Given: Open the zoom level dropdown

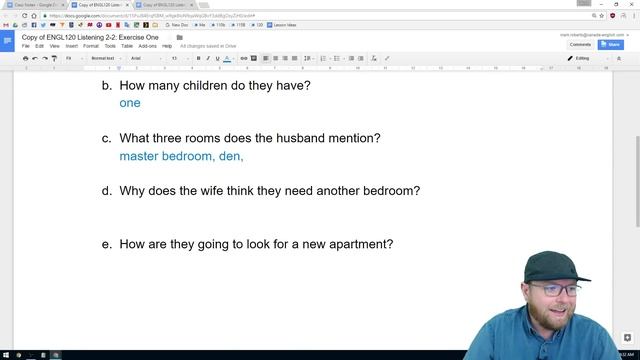Looking at the screenshot, I should (x=74, y=58).
